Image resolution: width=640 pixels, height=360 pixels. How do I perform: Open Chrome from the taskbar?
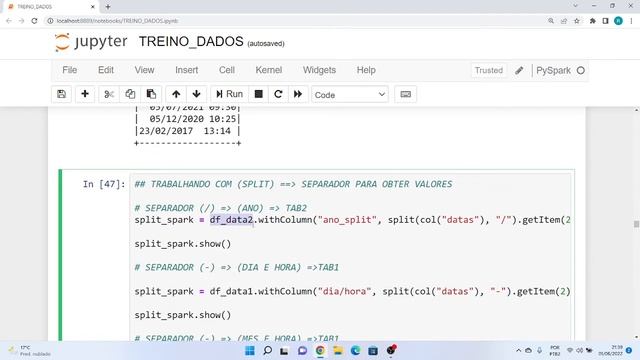pyautogui.click(x=320, y=351)
